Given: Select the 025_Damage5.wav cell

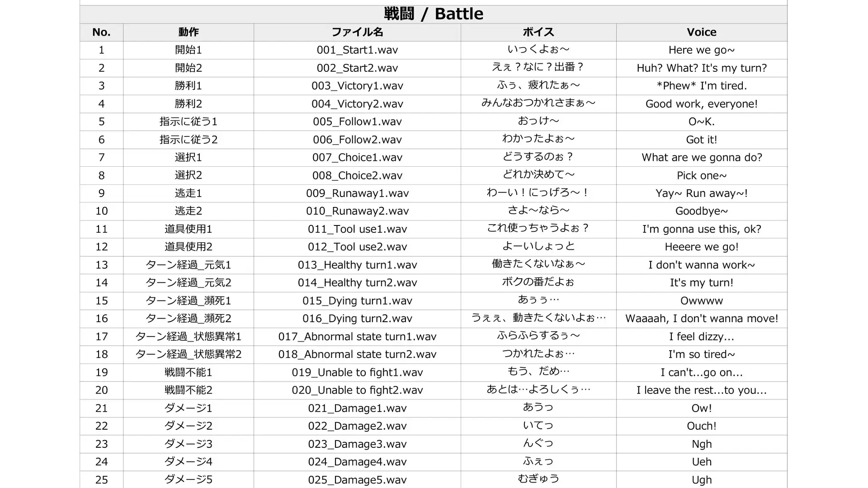Looking at the screenshot, I should (x=357, y=480).
